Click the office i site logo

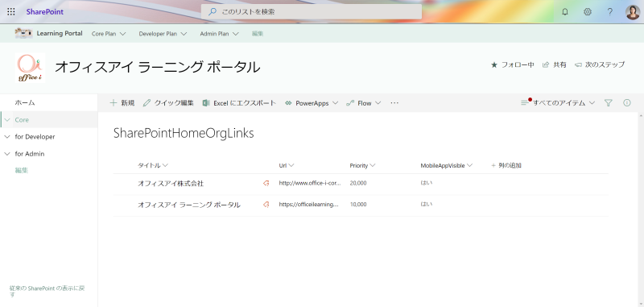pos(30,68)
